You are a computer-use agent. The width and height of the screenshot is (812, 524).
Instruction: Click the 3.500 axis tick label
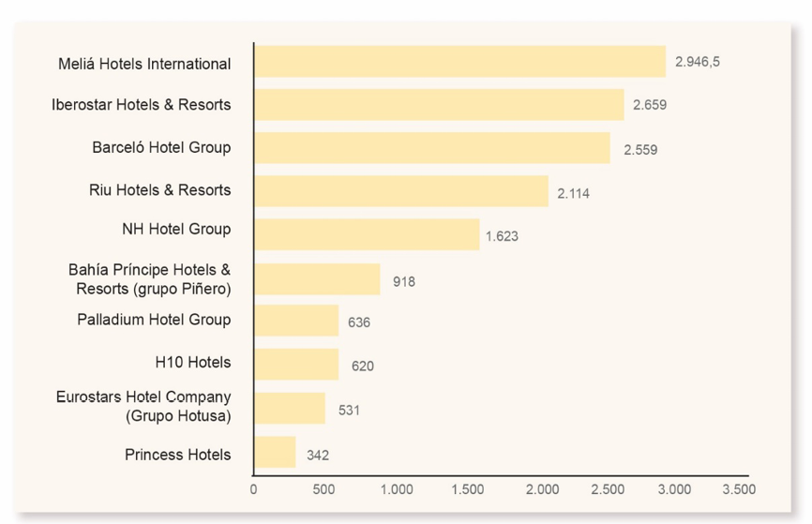point(739,489)
